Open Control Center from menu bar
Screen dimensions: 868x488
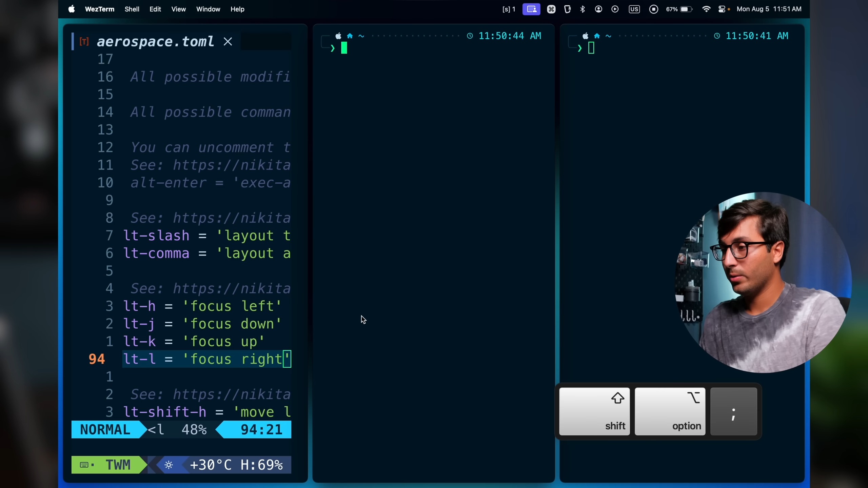click(x=722, y=9)
